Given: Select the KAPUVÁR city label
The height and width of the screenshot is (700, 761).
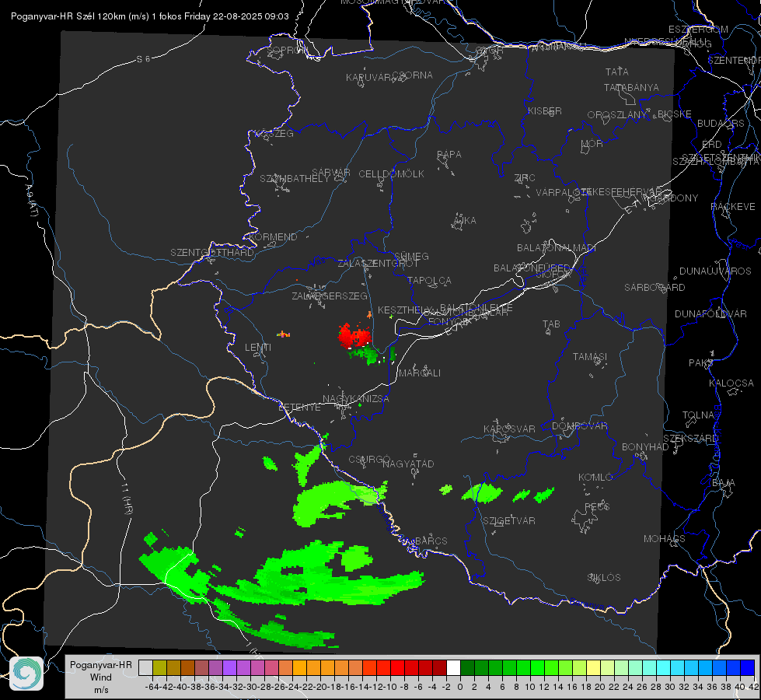Looking at the screenshot, I should (369, 78).
